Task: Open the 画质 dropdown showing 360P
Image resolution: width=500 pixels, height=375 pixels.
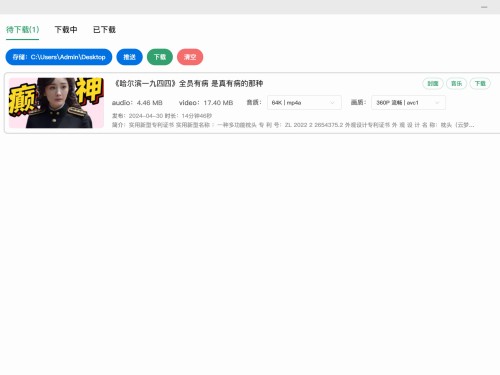Action: coord(408,103)
